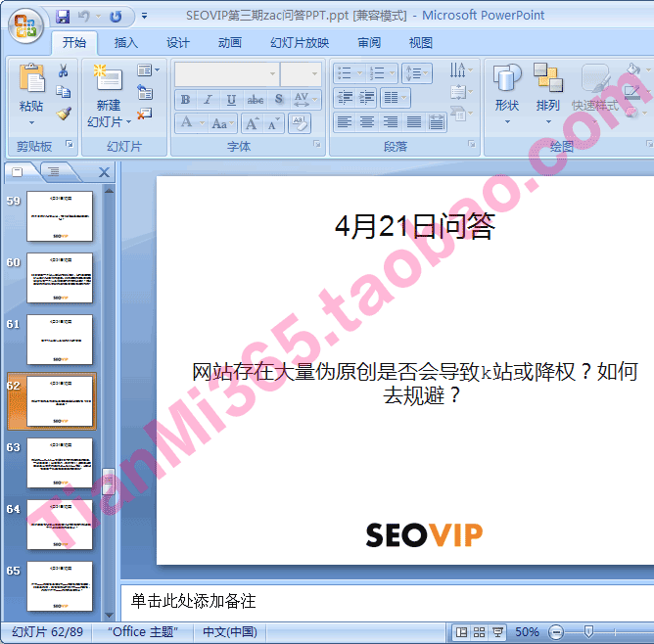The width and height of the screenshot is (654, 644).
Task: Toggle Italic formatting
Action: coord(209,100)
